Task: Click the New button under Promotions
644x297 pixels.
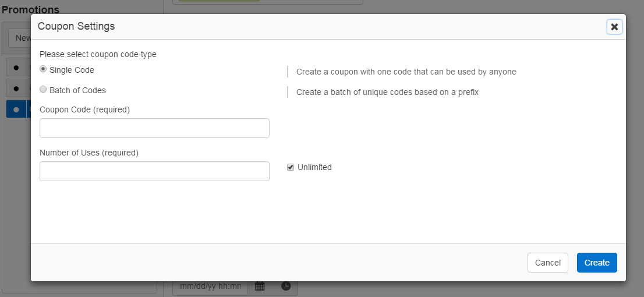Action: point(20,38)
